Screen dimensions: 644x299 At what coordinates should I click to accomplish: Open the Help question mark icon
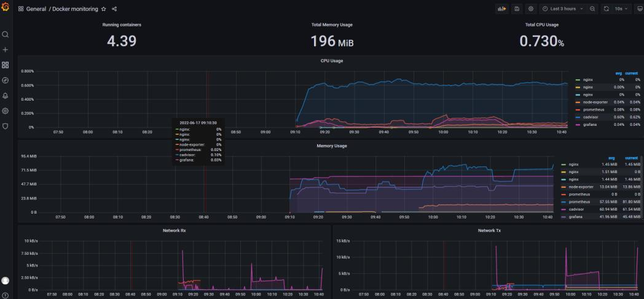click(x=6, y=295)
